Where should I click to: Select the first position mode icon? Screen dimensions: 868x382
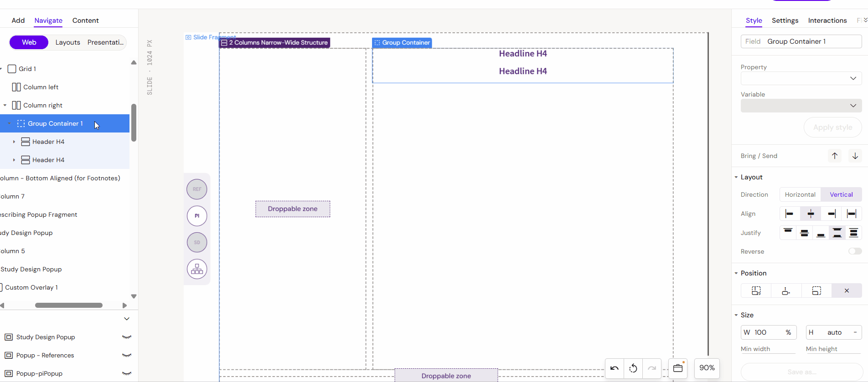pos(756,290)
